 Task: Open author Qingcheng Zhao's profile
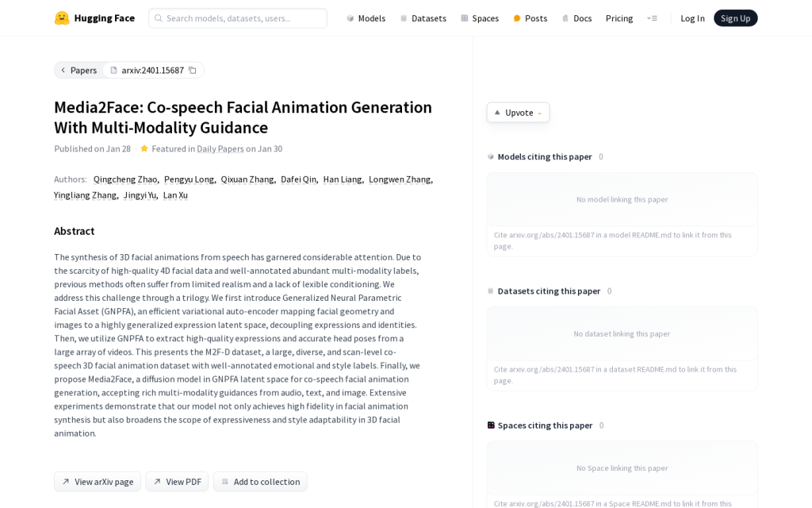(x=125, y=179)
